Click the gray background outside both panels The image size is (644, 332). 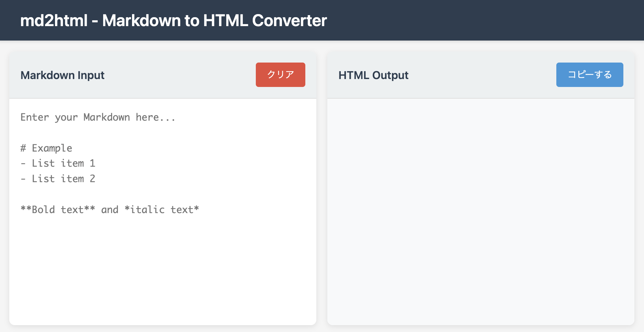(x=322, y=328)
